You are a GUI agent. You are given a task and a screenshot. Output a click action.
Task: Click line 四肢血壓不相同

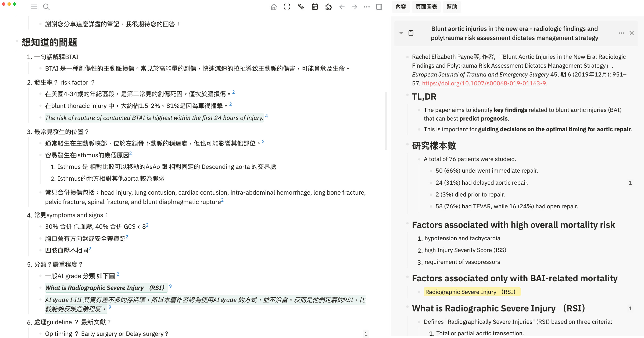[67, 250]
